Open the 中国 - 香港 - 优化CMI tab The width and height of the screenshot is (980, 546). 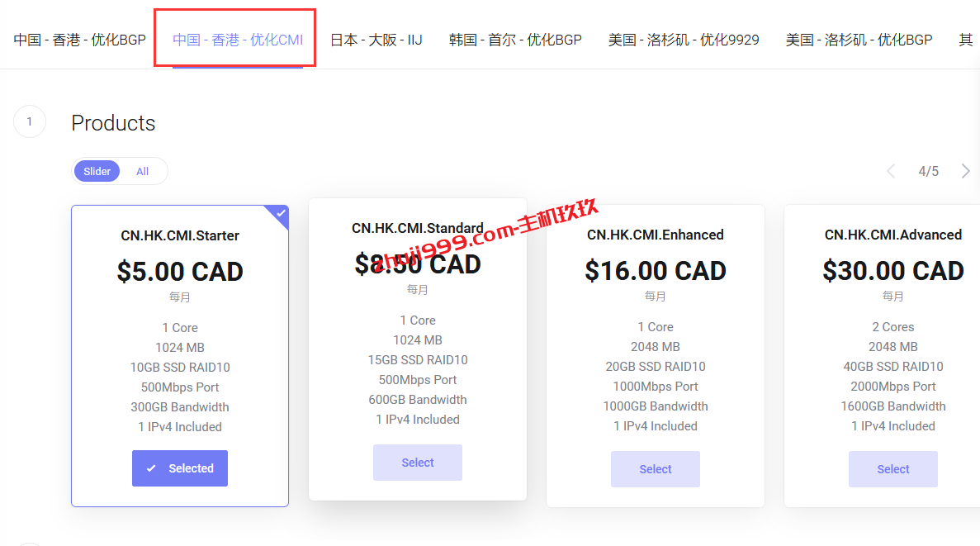point(238,40)
